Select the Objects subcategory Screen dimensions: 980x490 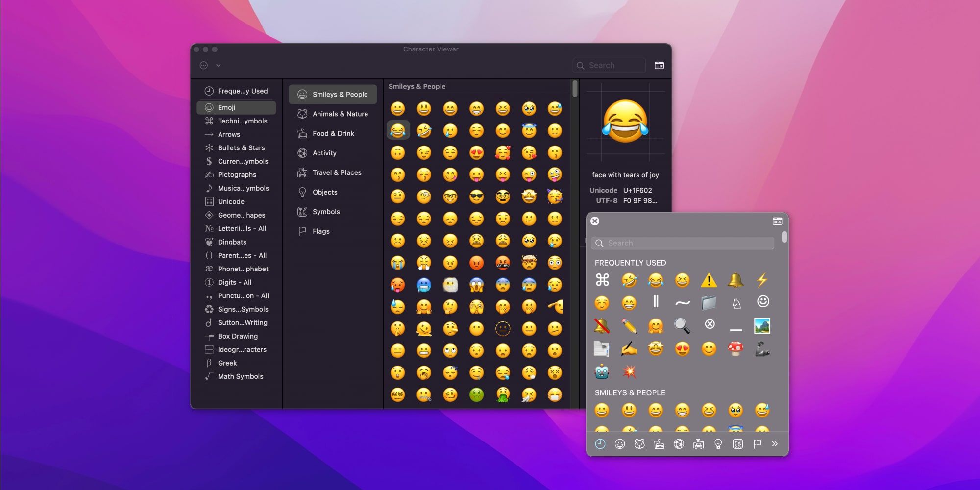pos(333,192)
